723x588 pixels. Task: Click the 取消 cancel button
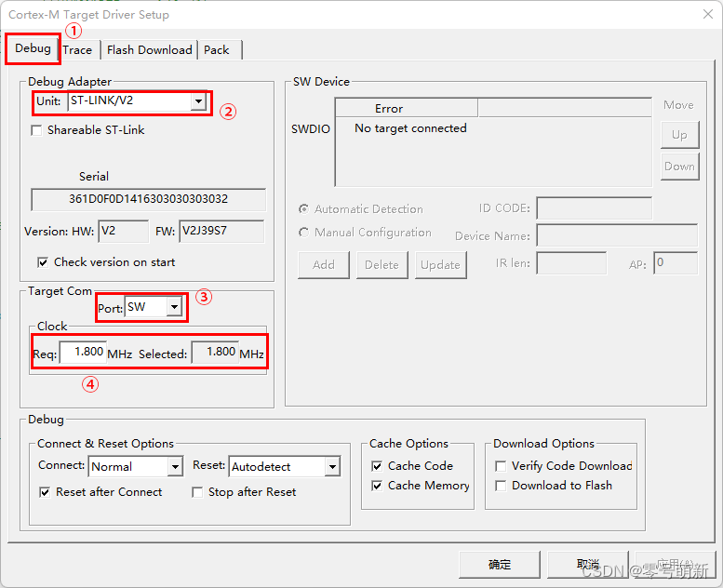pyautogui.click(x=587, y=565)
